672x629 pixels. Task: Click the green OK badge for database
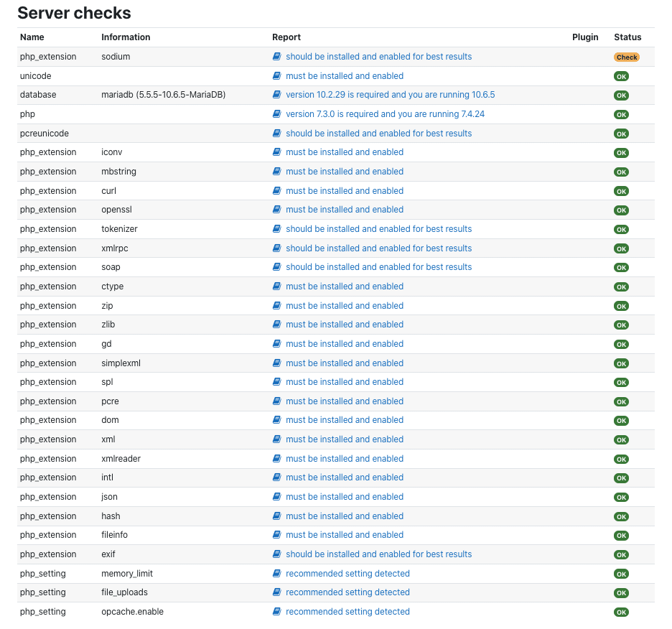click(x=621, y=95)
